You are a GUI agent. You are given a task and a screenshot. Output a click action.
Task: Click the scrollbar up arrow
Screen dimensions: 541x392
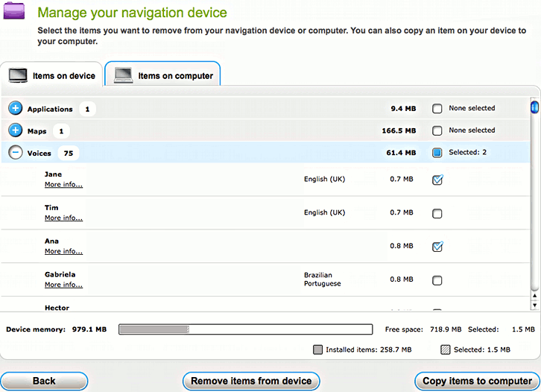point(534,296)
